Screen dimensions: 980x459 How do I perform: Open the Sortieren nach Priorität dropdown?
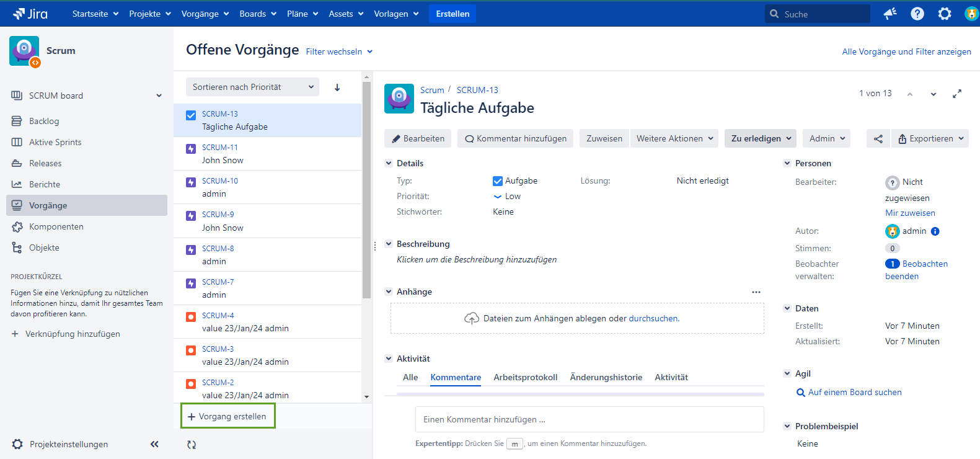click(x=252, y=87)
